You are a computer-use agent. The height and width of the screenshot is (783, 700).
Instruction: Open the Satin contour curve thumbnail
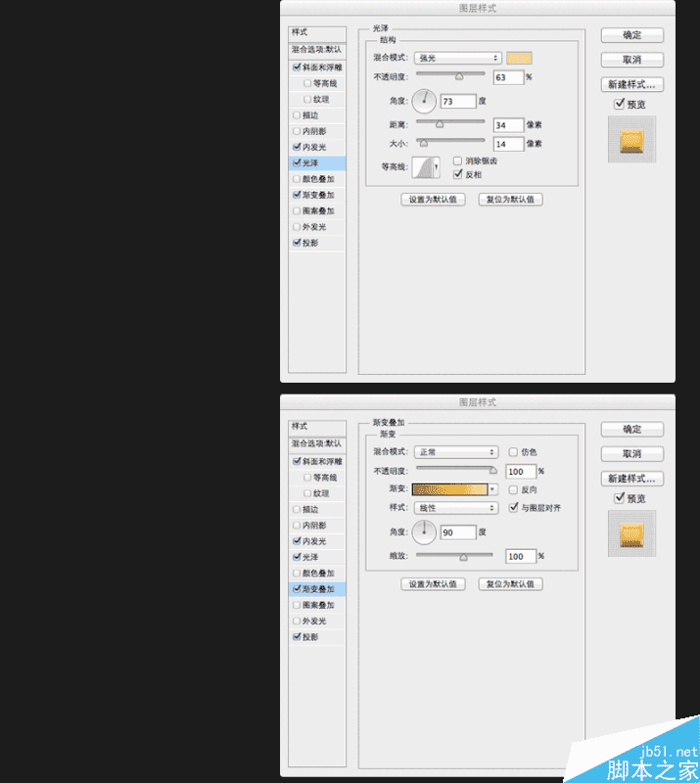click(423, 167)
